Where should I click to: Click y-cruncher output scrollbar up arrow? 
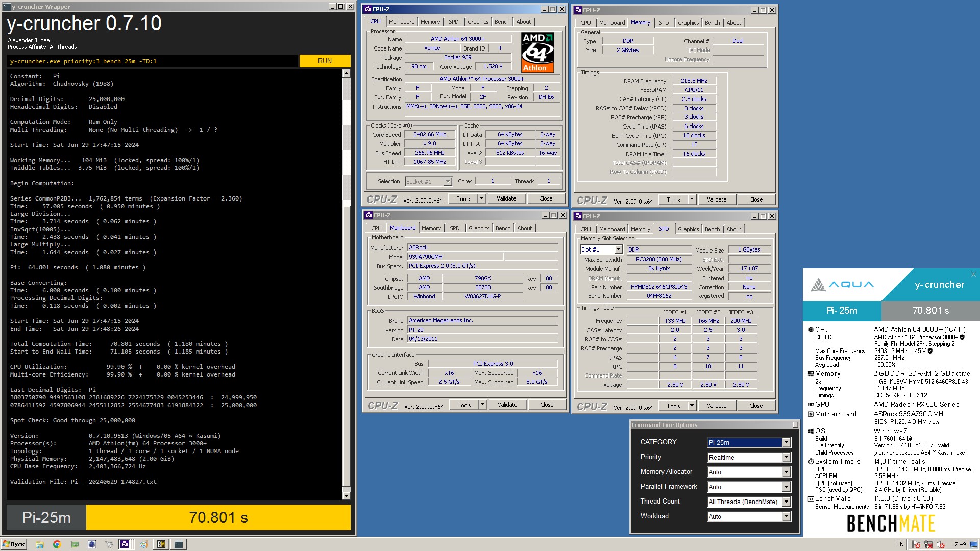click(x=346, y=73)
